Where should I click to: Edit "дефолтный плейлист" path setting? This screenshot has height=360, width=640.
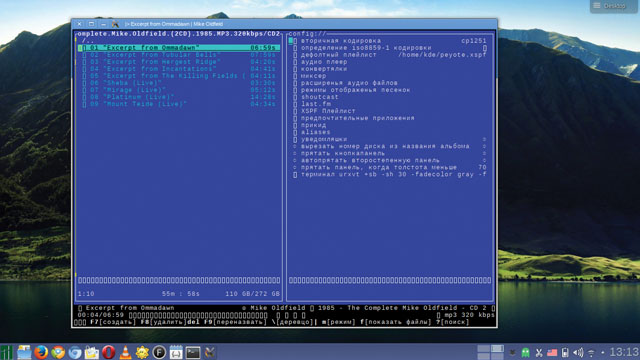coord(389,55)
